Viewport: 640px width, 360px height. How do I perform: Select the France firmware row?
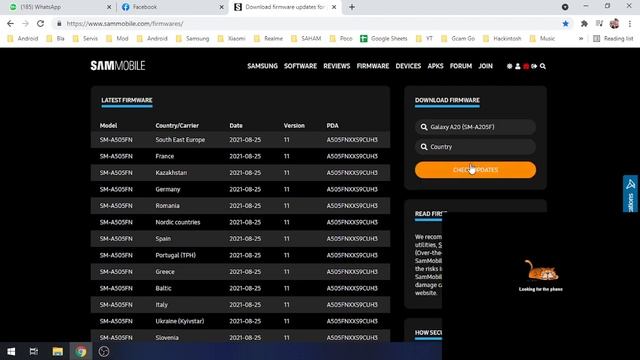[240, 156]
